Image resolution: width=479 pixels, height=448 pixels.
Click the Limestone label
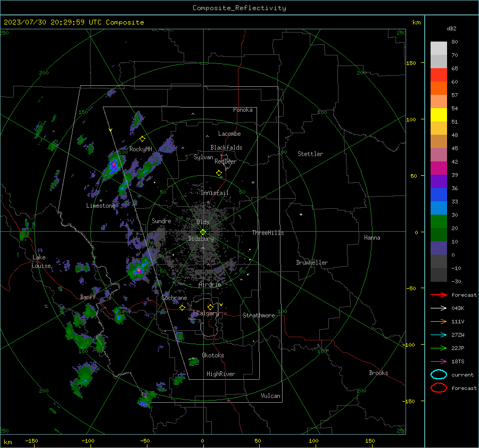101,206
